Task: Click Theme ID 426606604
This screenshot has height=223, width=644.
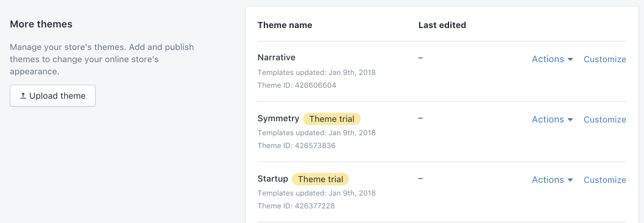Action: click(297, 85)
